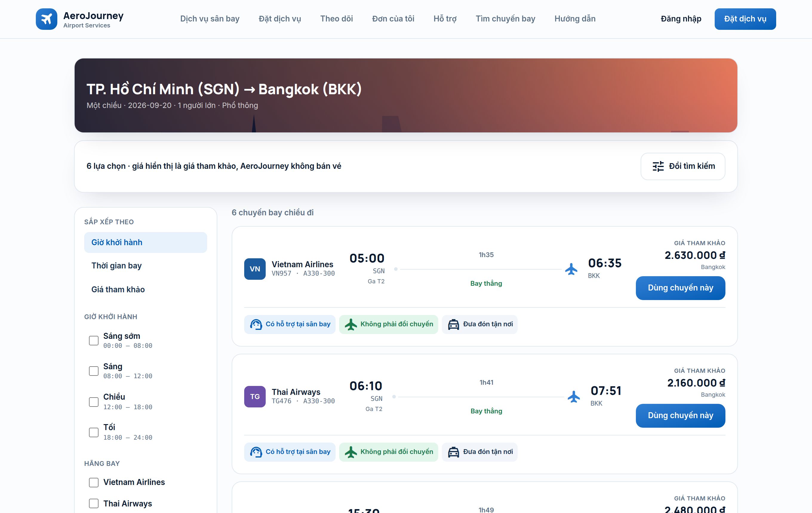The width and height of the screenshot is (812, 513).
Task: Click the VN airline badge for Vietnam Airlines
Action: tap(255, 269)
